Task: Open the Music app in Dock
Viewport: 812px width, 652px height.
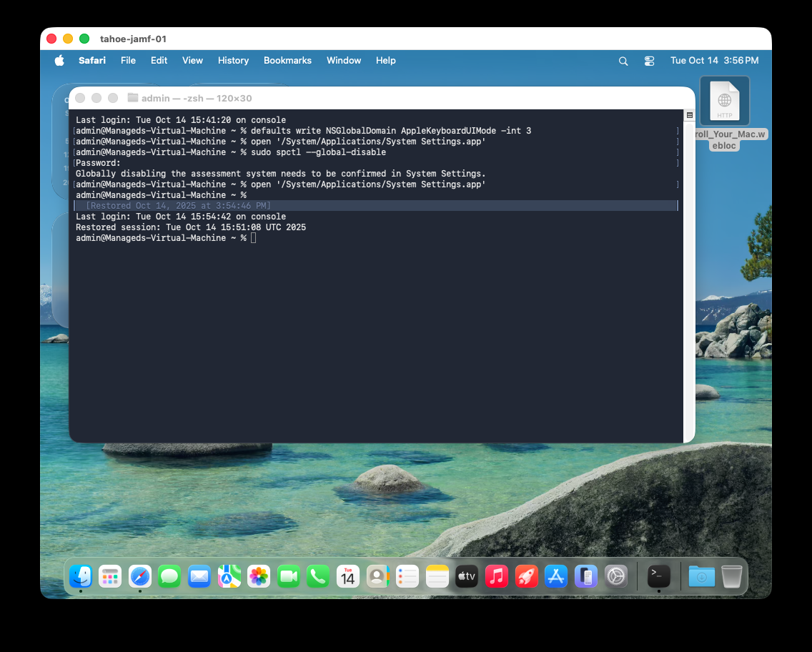Action: point(496,576)
